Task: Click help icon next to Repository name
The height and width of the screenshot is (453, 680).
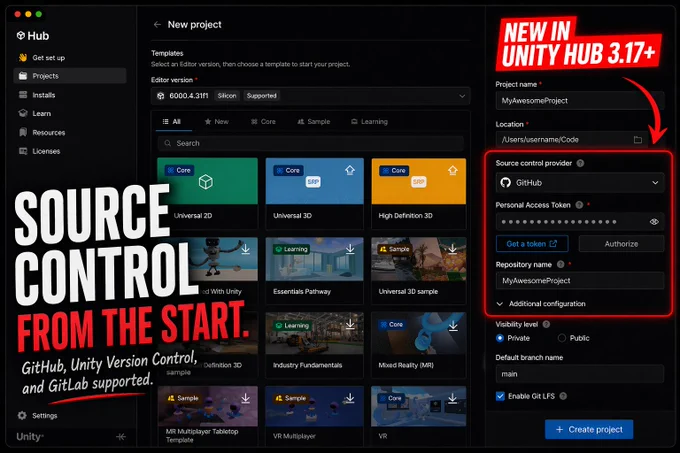Action: coord(560,264)
